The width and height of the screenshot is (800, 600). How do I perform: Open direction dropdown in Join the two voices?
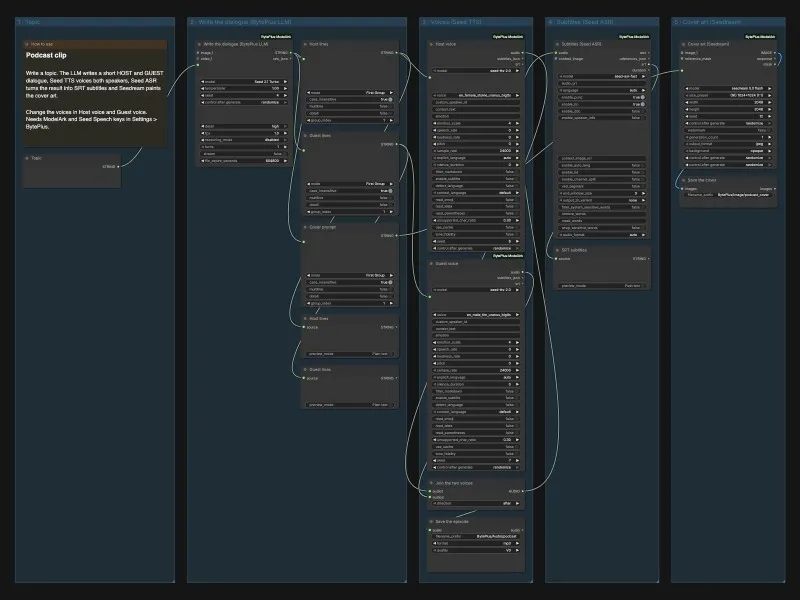(x=476, y=504)
